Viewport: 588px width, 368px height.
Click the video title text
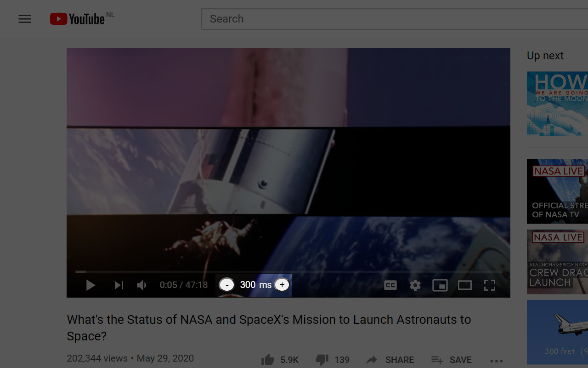tap(269, 328)
